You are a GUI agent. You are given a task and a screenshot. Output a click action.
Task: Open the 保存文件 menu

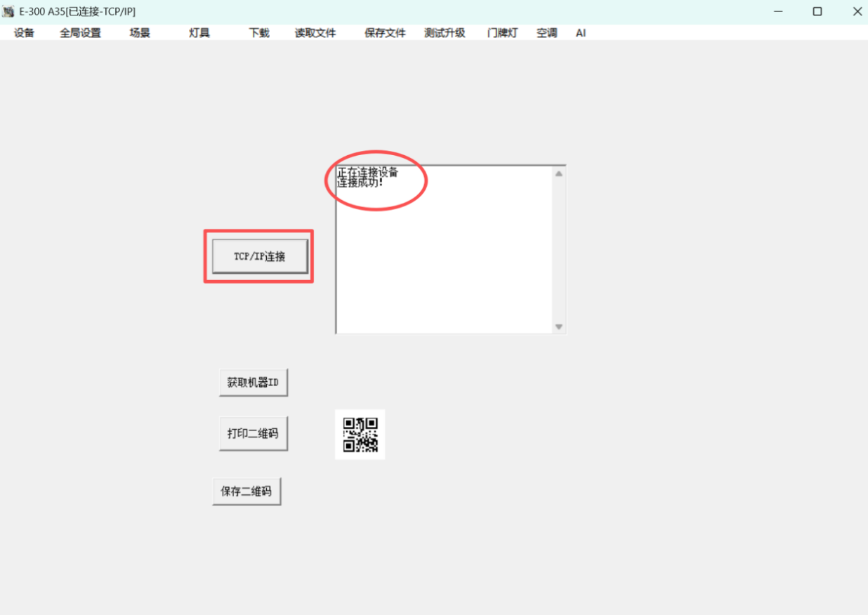tap(385, 33)
